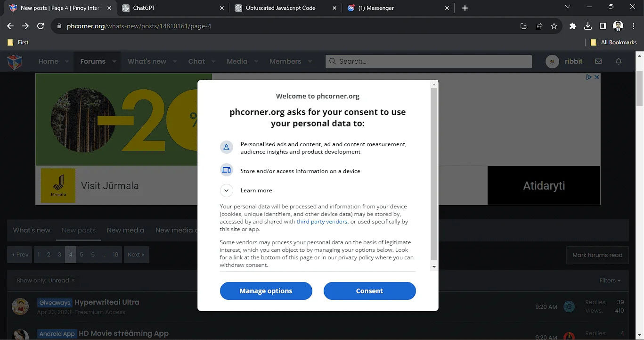Close the ChatGPT tab
Screen dimensions: 644x340
[222, 8]
